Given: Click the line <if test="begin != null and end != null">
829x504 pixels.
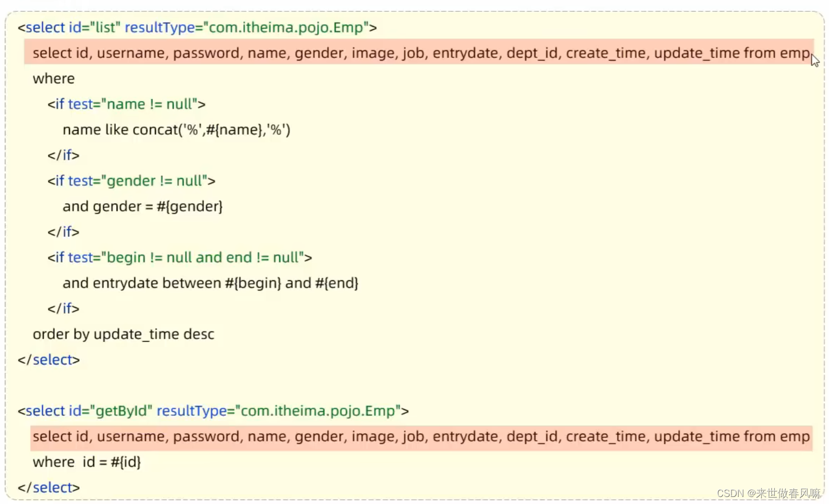Looking at the screenshot, I should click(x=179, y=257).
